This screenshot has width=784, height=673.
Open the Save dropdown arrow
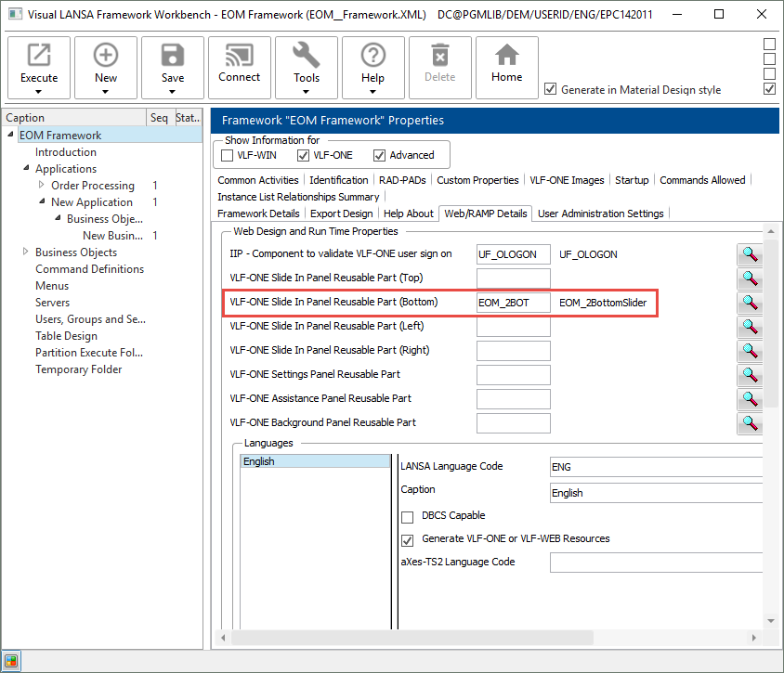coord(172,92)
